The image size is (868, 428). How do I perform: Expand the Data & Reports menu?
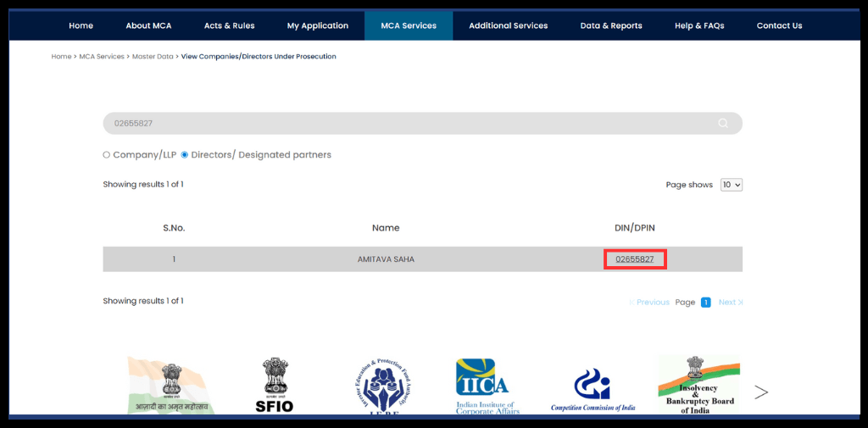tap(610, 25)
